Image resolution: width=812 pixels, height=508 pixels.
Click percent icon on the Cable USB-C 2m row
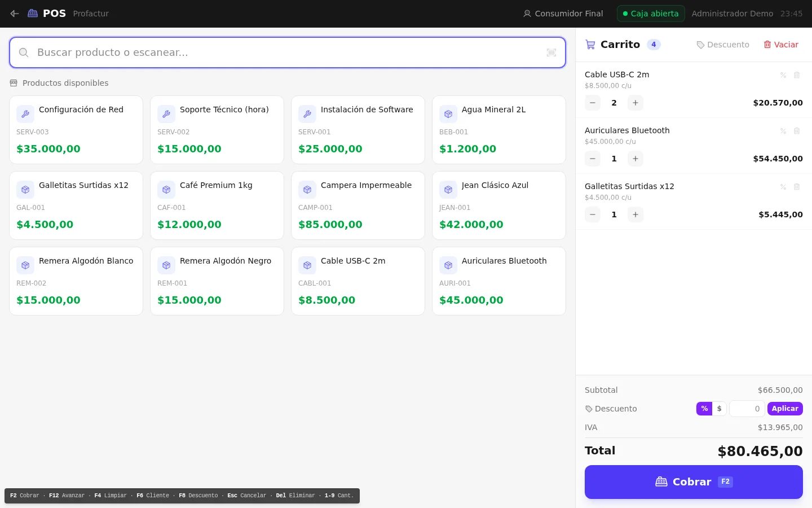tap(783, 75)
